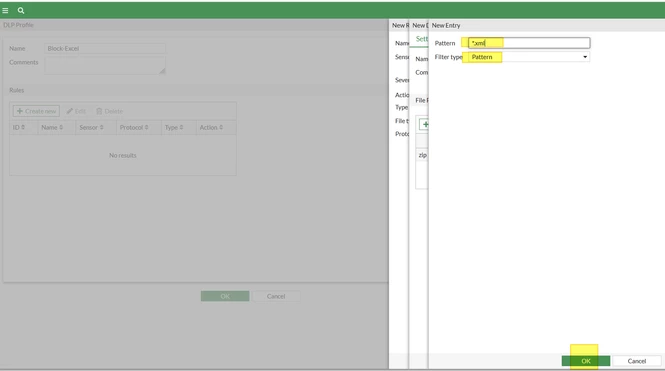Click the dropdown arrow of Filter type
665x371 pixels.
click(x=585, y=57)
